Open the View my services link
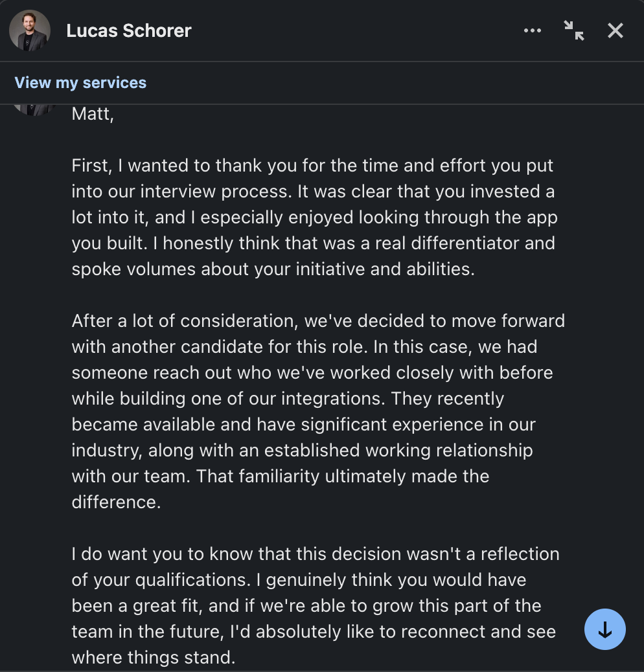The width and height of the screenshot is (644, 672). [80, 83]
